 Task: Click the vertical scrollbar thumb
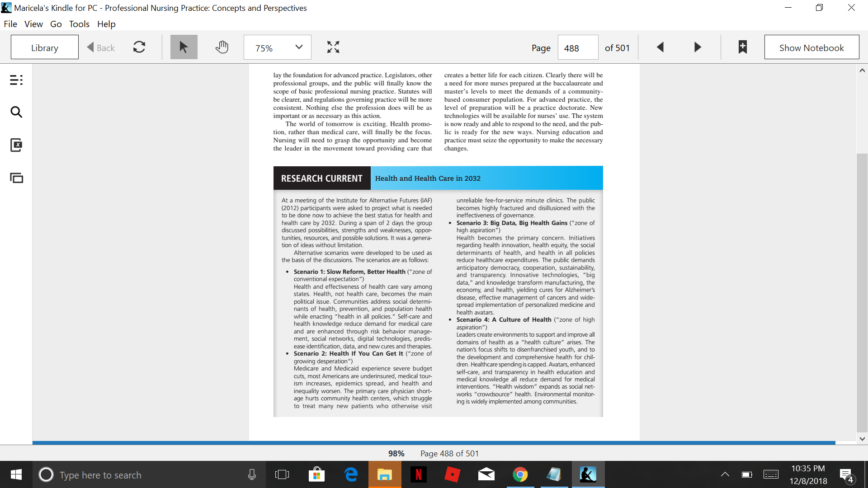point(862,293)
